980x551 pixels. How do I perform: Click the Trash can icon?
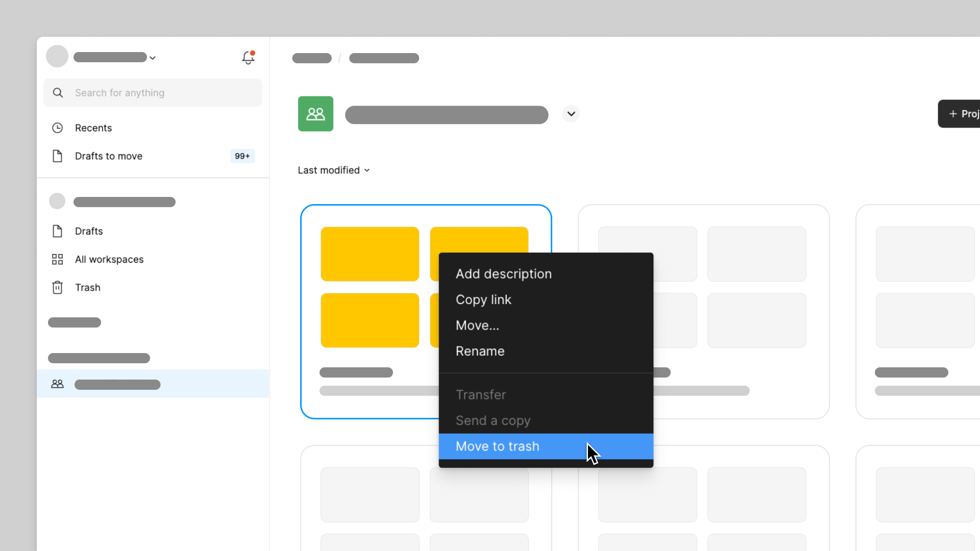(x=57, y=287)
